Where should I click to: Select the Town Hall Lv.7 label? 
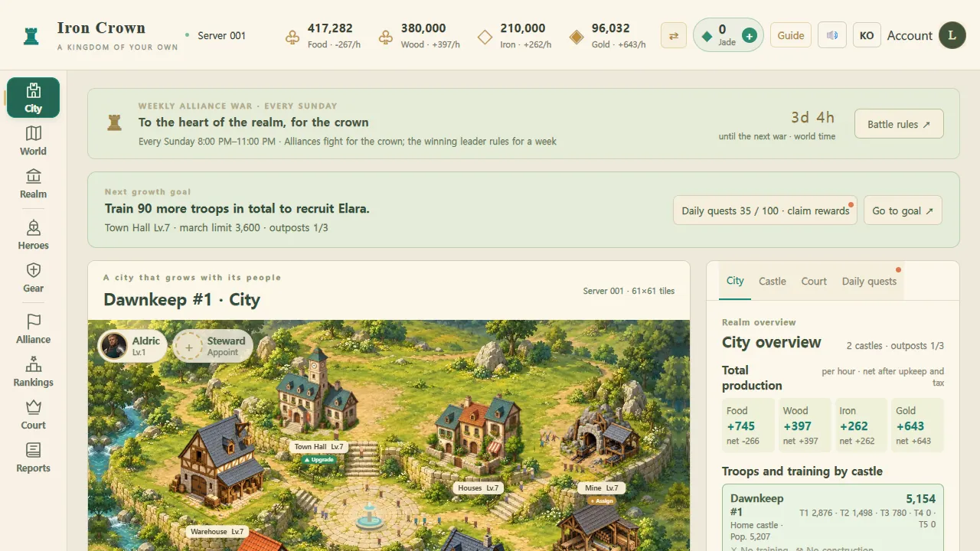click(319, 447)
